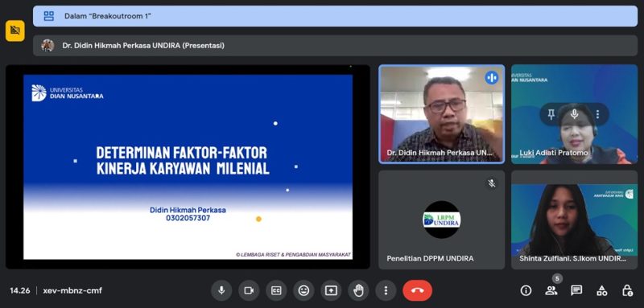Click the present screen icon
The image size is (644, 308).
[331, 290]
